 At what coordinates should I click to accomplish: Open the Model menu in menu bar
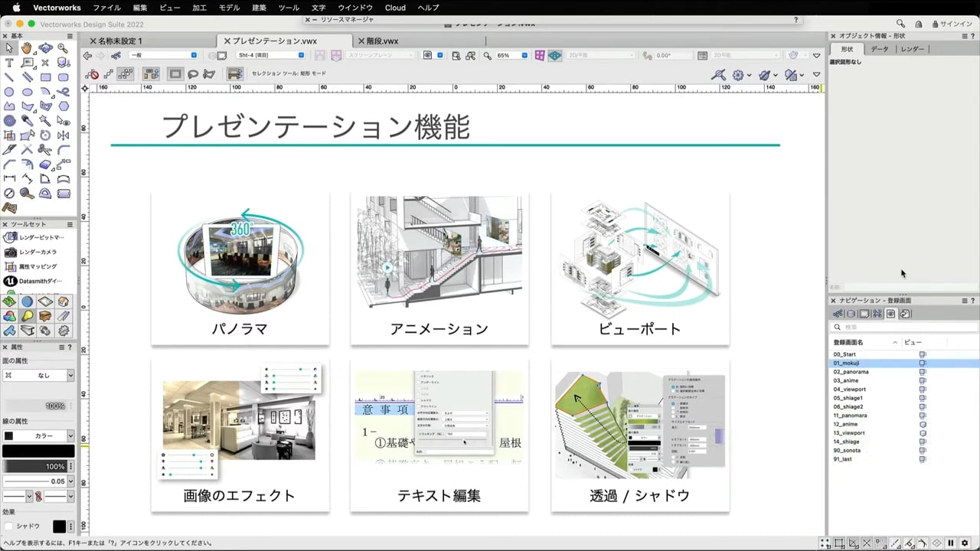[x=229, y=8]
